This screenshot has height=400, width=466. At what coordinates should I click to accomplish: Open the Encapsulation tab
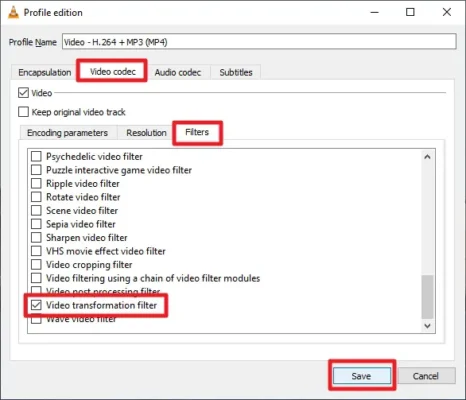tap(45, 72)
